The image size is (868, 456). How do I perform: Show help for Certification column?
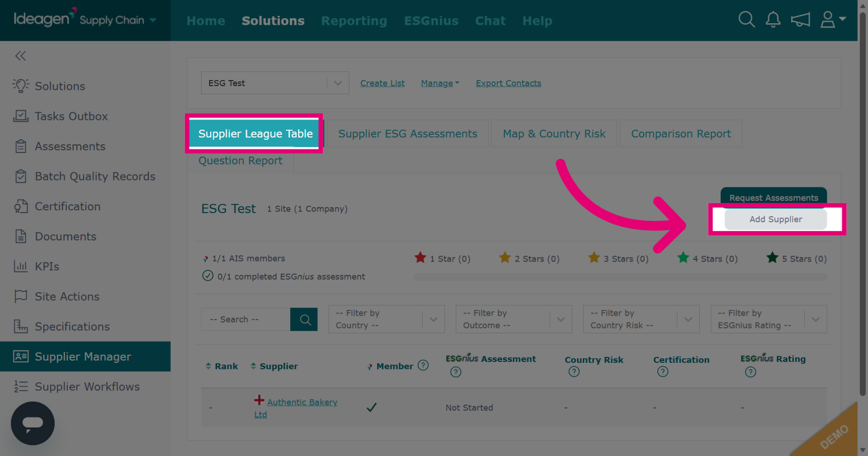tap(663, 372)
